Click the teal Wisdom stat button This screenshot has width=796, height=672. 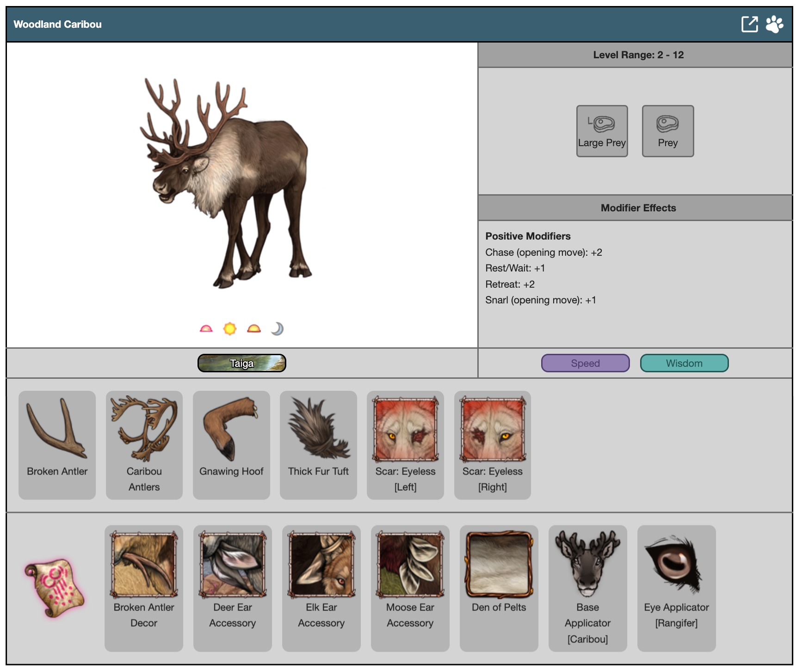point(684,363)
